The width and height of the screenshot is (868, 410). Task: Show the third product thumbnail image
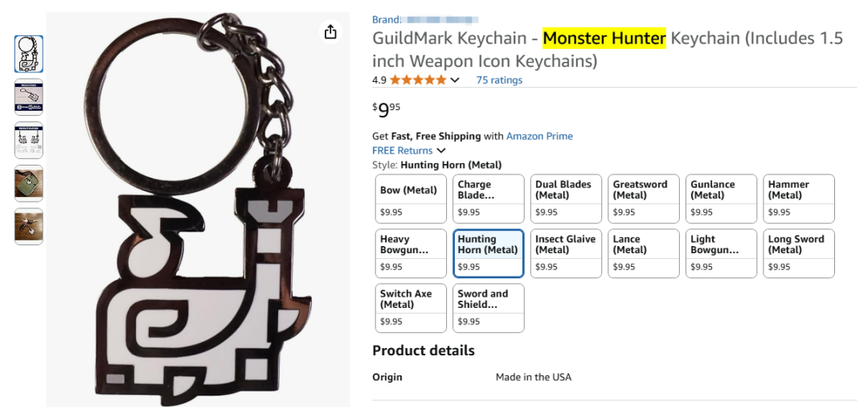[29, 141]
